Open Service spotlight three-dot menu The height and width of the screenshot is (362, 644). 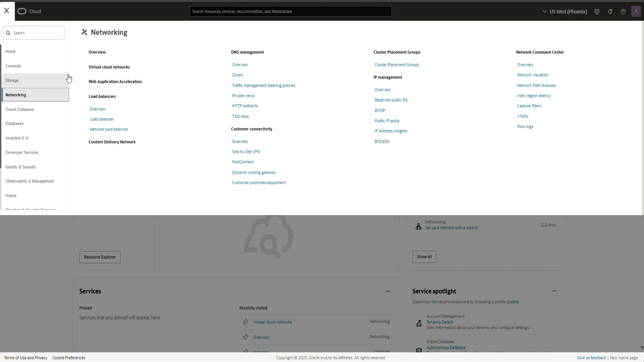pyautogui.click(x=554, y=291)
